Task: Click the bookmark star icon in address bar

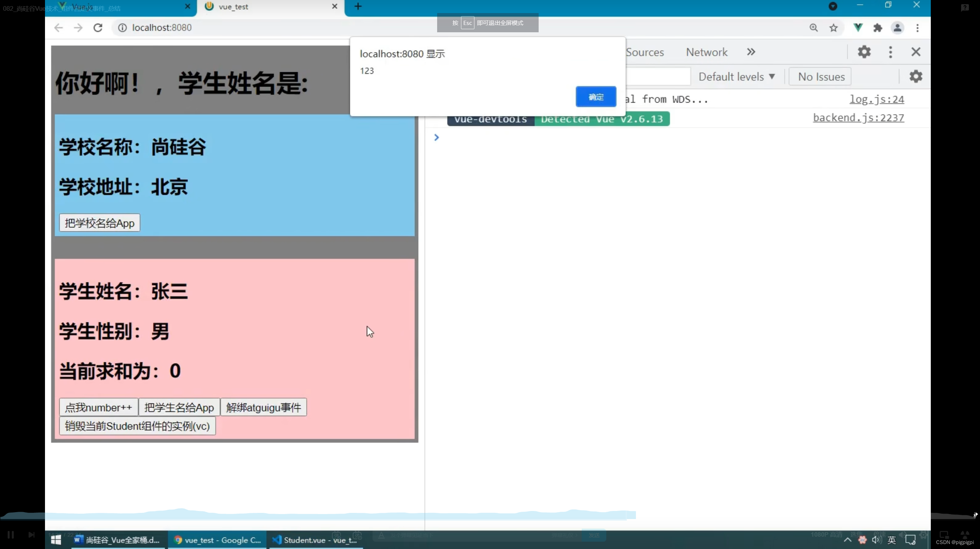Action: (x=833, y=28)
